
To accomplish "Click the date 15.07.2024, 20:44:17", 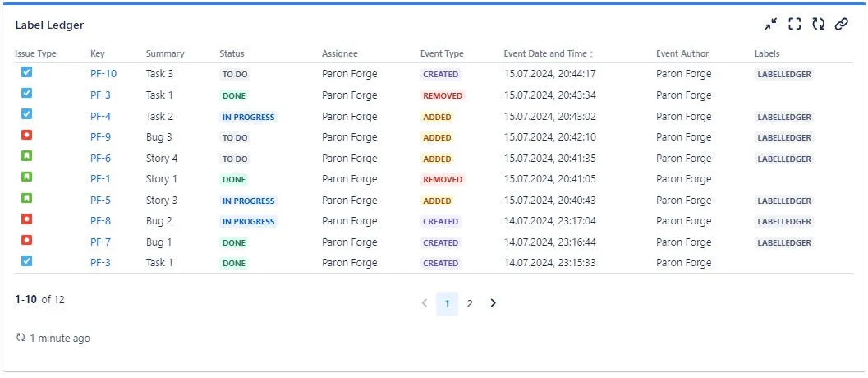I will [549, 74].
